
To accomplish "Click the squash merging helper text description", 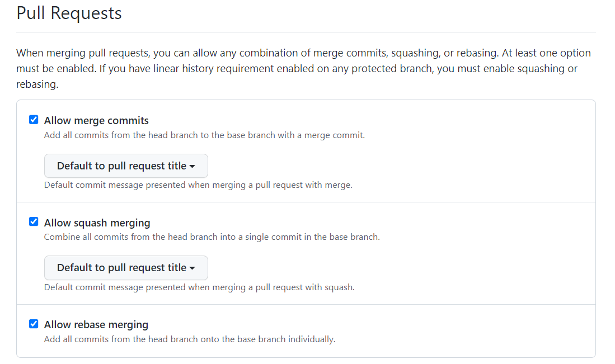I will tap(213, 237).
